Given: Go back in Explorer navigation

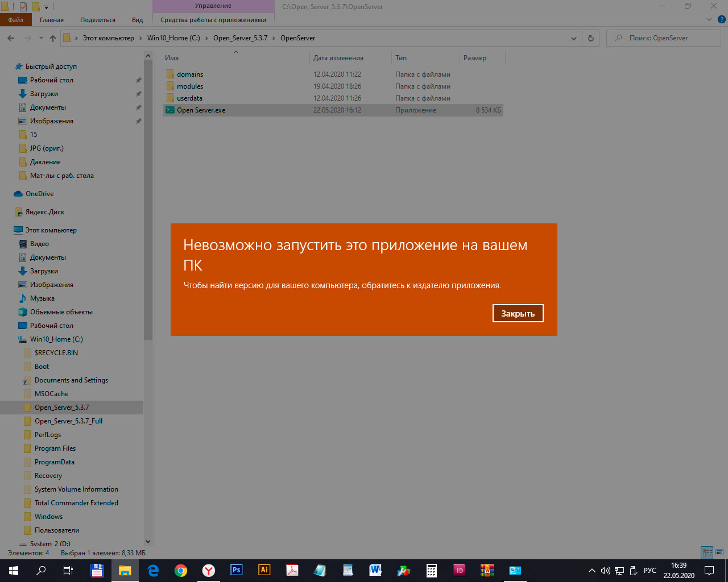Looking at the screenshot, I should coord(11,38).
